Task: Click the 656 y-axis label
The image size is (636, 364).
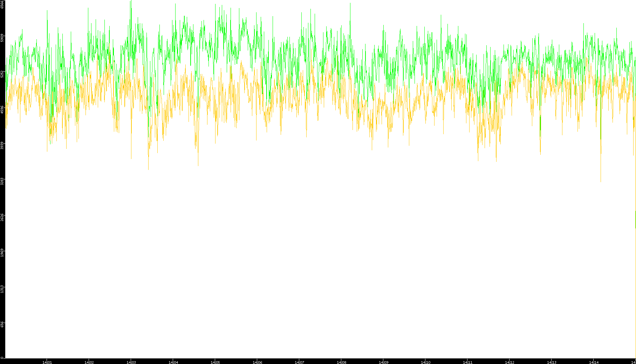Action: pos(2,324)
